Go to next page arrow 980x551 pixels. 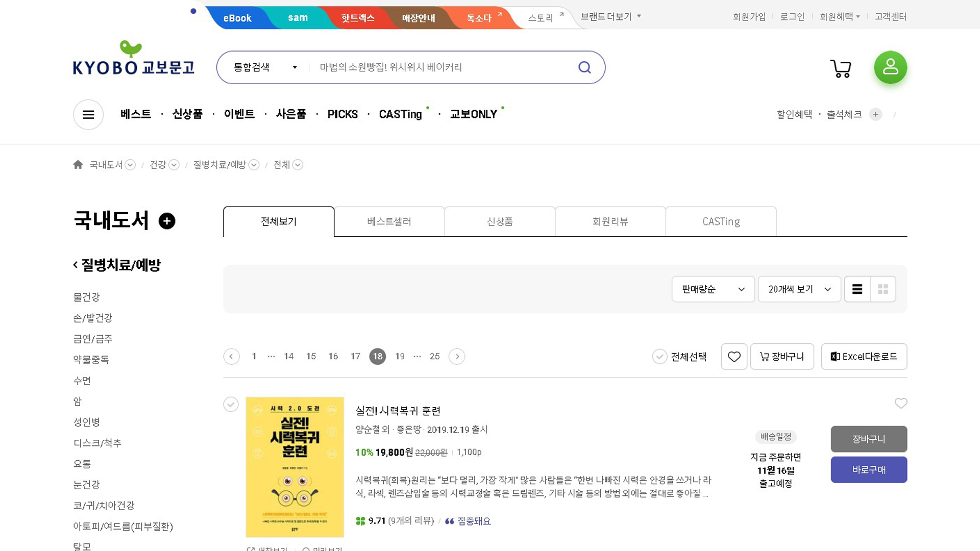[457, 357]
